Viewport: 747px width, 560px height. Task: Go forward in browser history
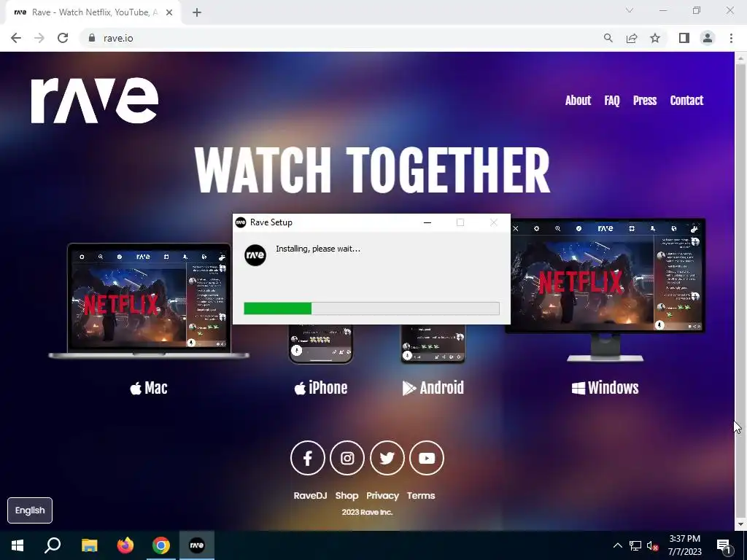point(39,38)
